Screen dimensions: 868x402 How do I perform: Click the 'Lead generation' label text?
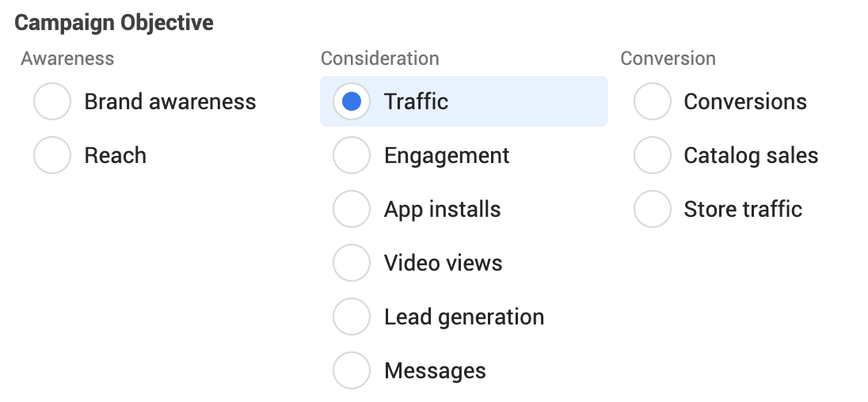(x=464, y=317)
